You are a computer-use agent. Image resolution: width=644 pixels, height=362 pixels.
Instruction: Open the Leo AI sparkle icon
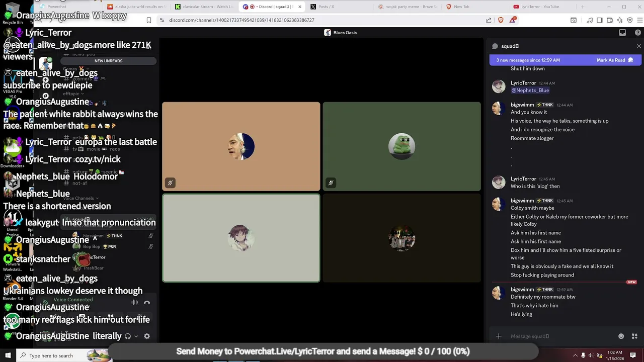click(620, 20)
